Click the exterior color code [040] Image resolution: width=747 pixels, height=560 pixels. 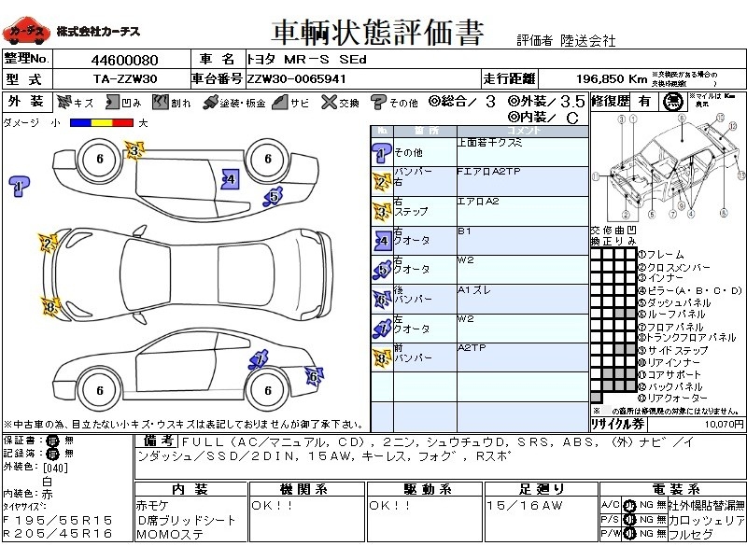pos(55,468)
